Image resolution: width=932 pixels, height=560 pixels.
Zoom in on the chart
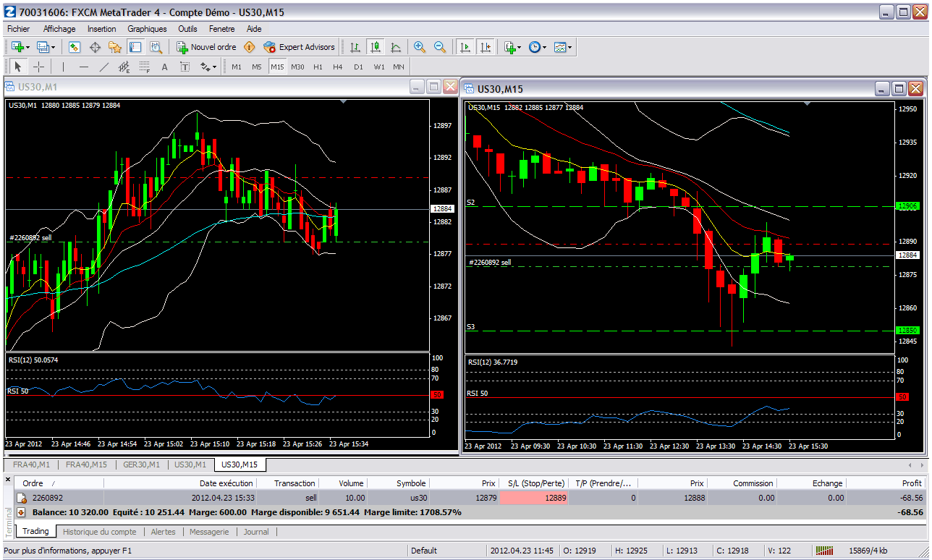pyautogui.click(x=419, y=47)
